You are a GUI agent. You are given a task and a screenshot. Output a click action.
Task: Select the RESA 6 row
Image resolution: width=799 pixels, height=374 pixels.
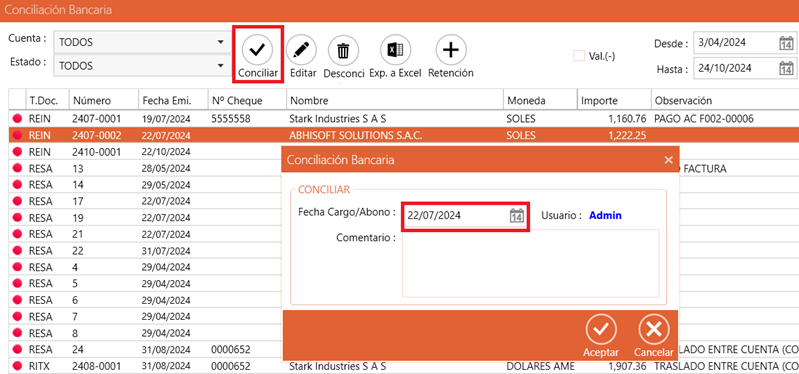coord(145,300)
